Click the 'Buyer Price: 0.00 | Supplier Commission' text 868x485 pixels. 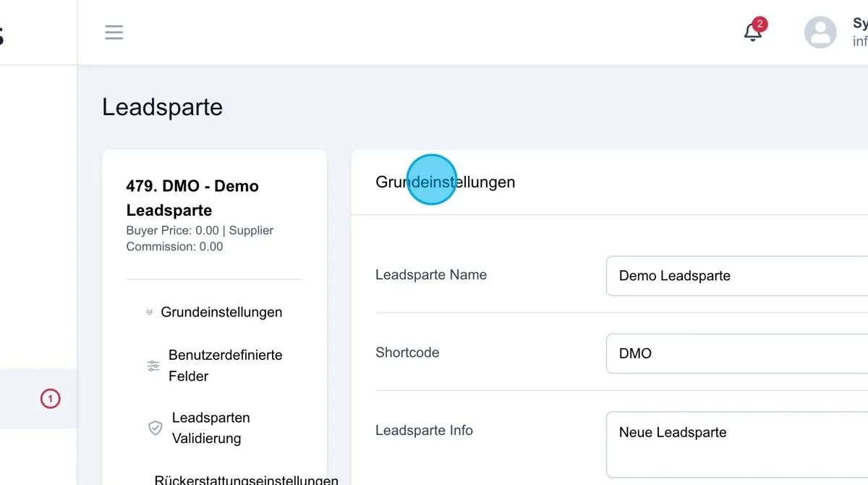click(x=200, y=238)
